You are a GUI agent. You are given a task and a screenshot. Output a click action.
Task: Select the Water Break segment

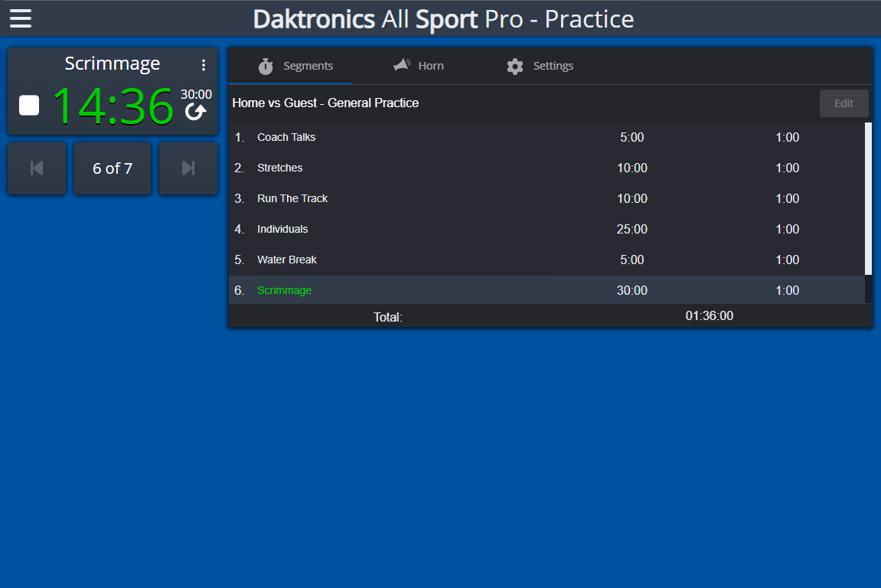pos(459,260)
